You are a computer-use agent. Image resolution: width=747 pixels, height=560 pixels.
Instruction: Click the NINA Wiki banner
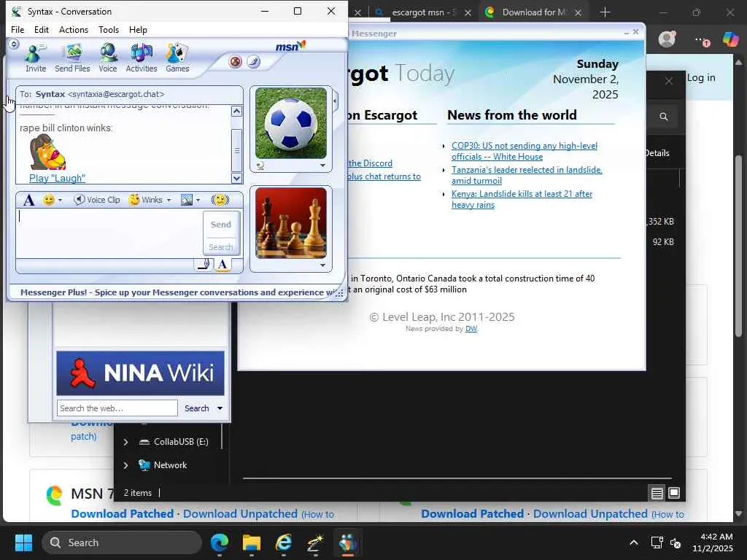click(140, 373)
